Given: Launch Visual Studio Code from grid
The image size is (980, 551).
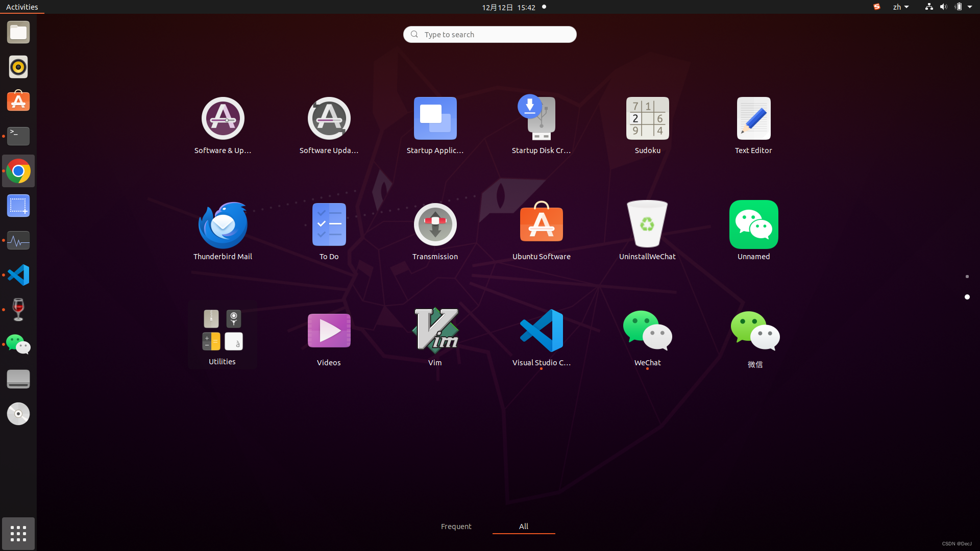Looking at the screenshot, I should tap(541, 337).
